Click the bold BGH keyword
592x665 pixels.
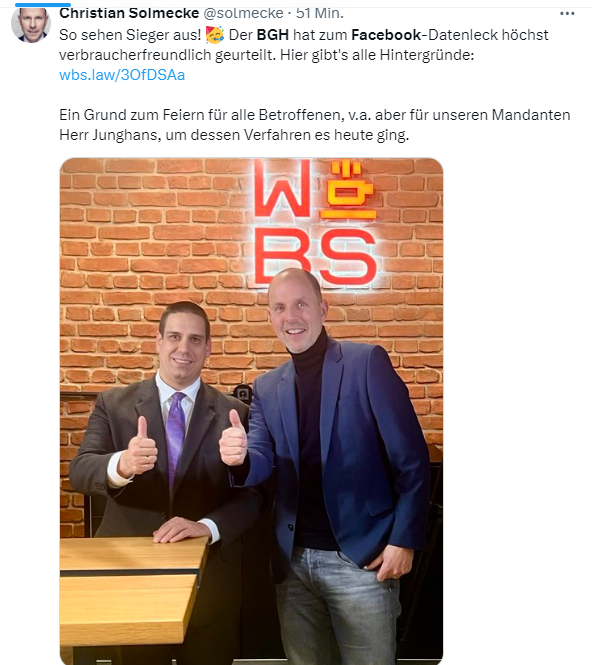[x=273, y=35]
